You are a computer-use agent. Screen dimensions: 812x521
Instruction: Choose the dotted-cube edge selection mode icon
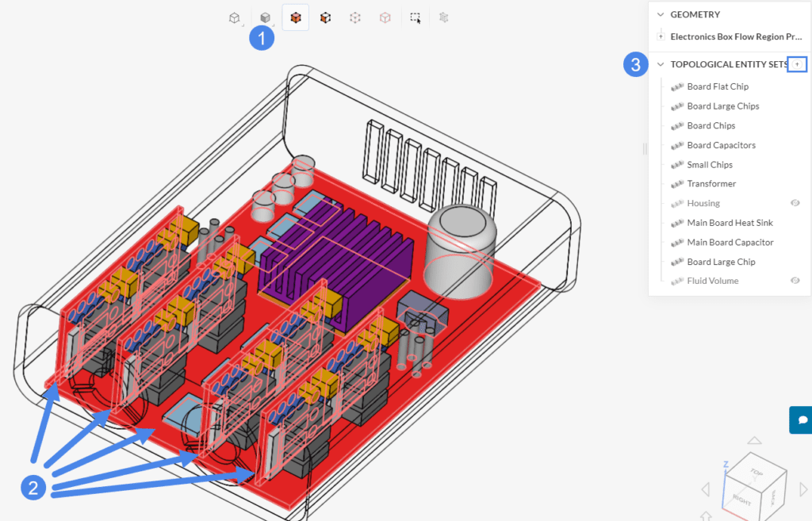(x=355, y=17)
